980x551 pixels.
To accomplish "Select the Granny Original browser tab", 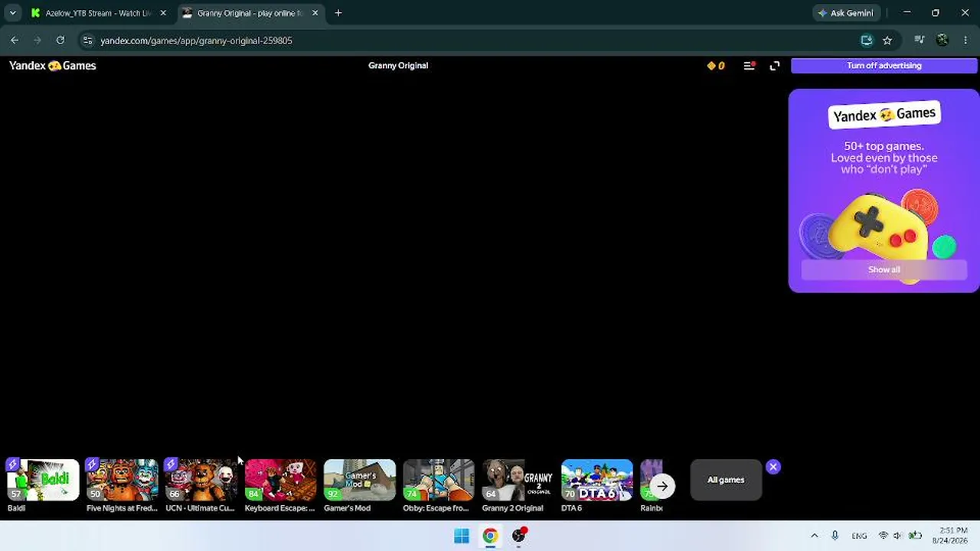I will click(x=250, y=13).
